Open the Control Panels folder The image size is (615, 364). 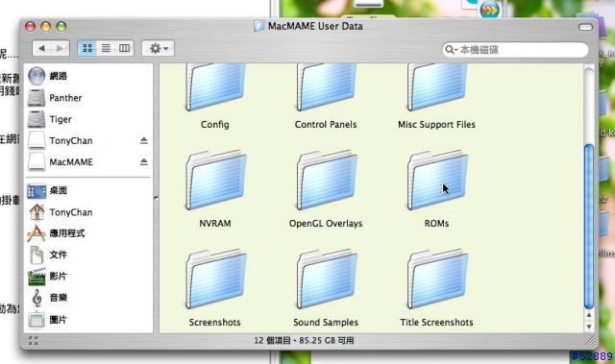click(x=327, y=87)
